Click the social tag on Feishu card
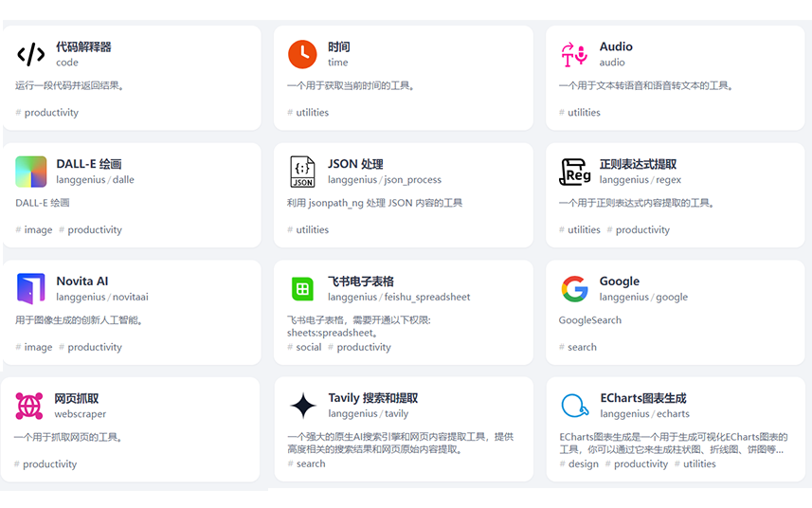This screenshot has width=812, height=508. click(304, 347)
